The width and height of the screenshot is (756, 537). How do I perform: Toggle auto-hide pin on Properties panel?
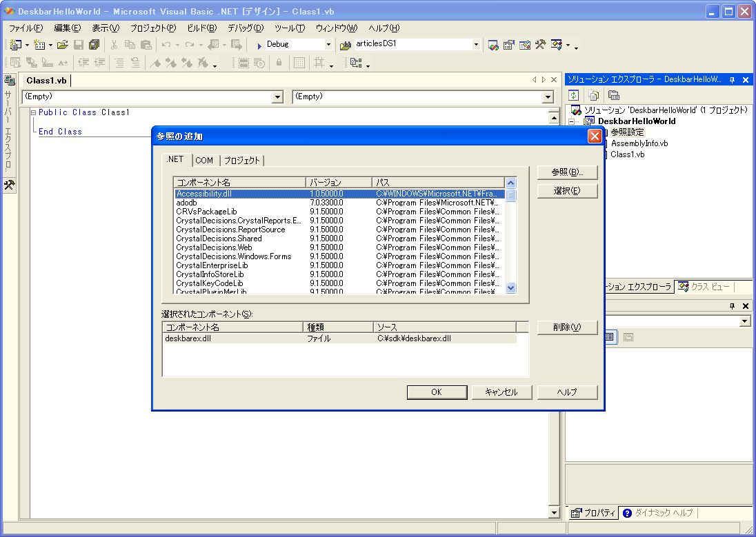732,306
